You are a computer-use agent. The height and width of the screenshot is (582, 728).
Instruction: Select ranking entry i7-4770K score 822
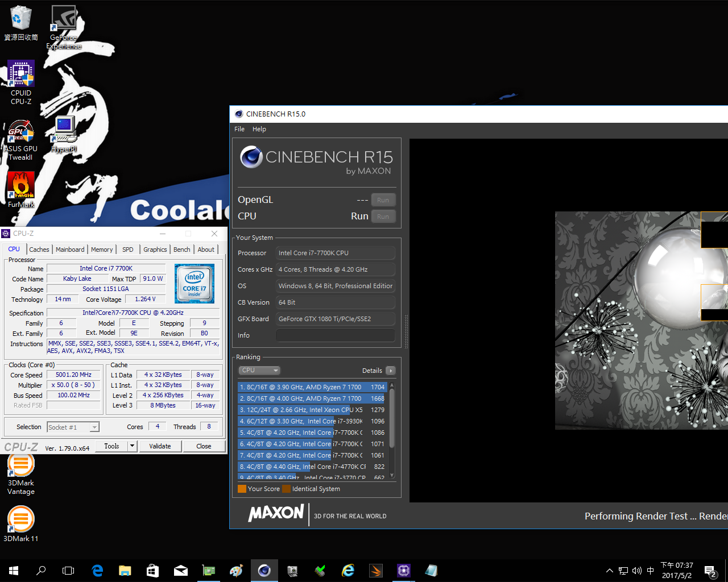click(x=312, y=467)
